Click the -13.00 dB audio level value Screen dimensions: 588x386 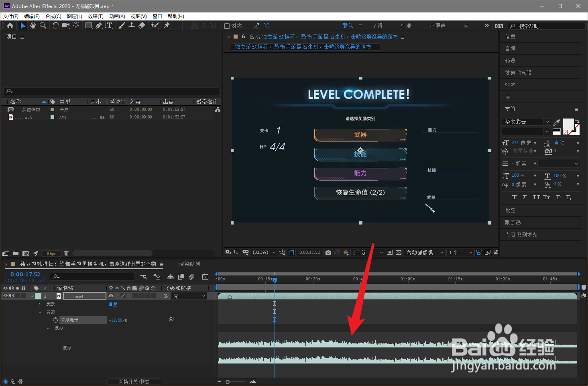pos(118,321)
